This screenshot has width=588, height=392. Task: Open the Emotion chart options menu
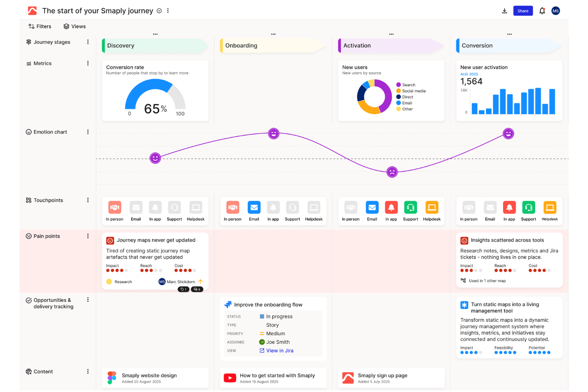coord(88,132)
